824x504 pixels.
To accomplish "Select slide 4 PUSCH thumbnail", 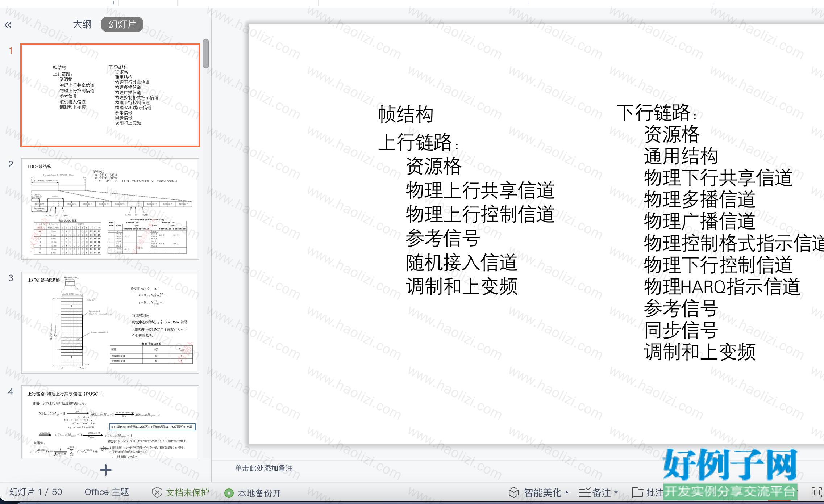I will [x=110, y=422].
